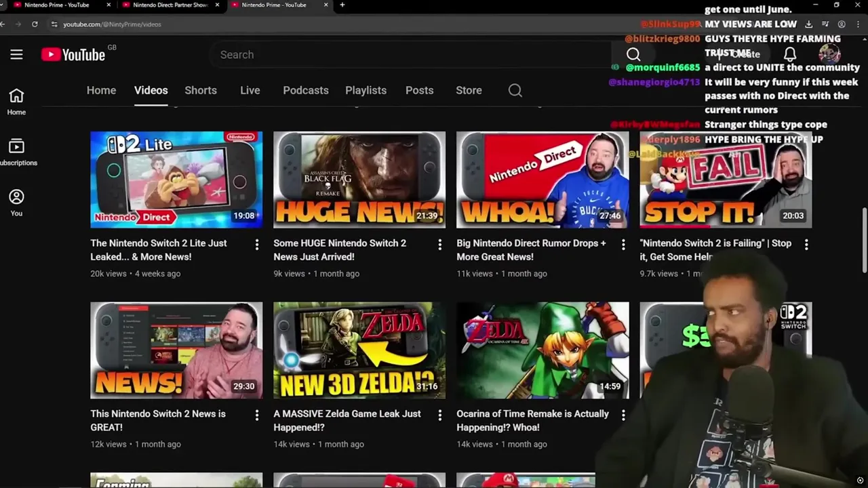Open the channel Podcasts tab
The image size is (868, 488).
point(306,90)
